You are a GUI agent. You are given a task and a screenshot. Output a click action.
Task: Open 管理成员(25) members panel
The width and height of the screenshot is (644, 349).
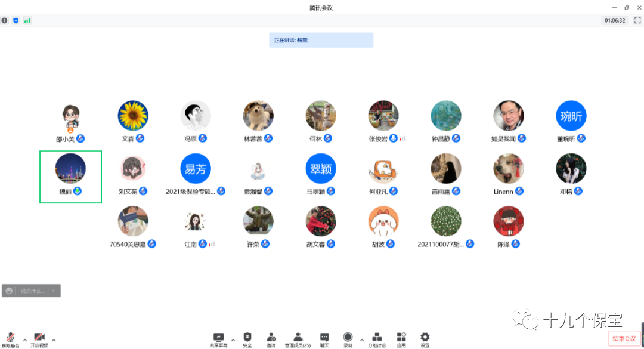click(298, 339)
